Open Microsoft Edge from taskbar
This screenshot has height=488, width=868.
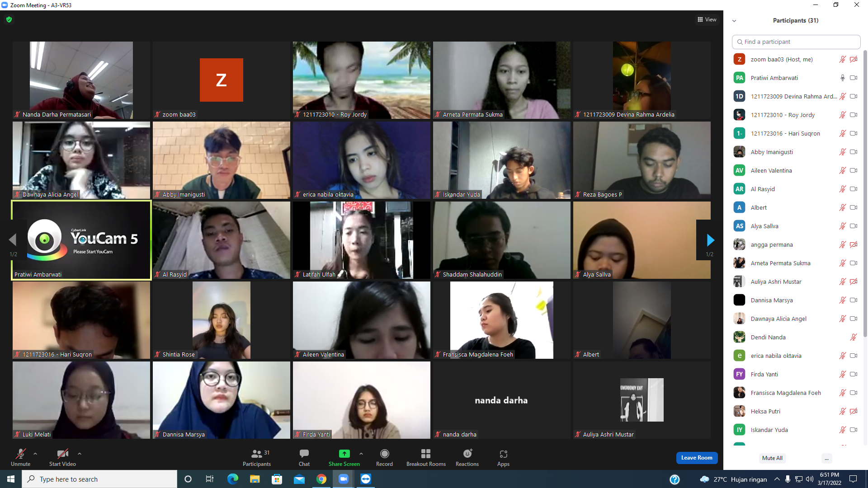click(232, 479)
